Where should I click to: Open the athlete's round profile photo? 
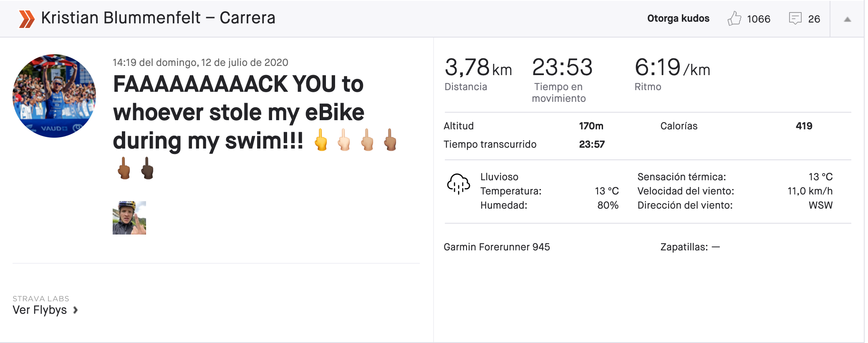(x=54, y=96)
